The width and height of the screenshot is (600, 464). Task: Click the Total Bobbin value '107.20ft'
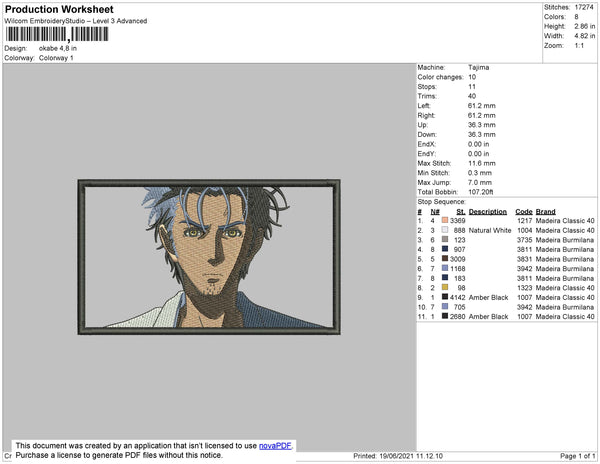tap(481, 192)
